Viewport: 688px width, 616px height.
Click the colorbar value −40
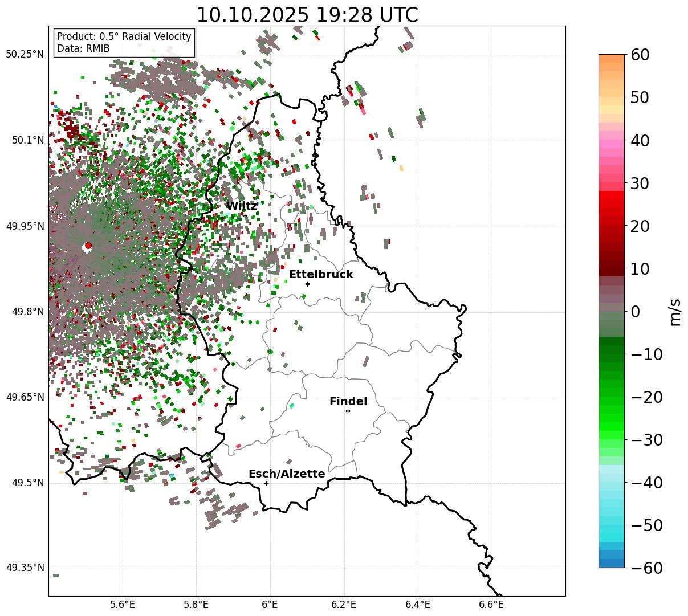click(646, 483)
